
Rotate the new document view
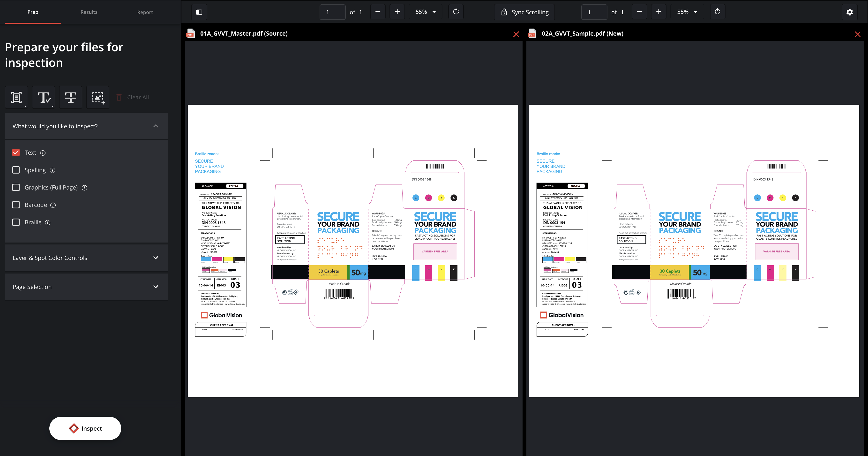pyautogui.click(x=717, y=12)
